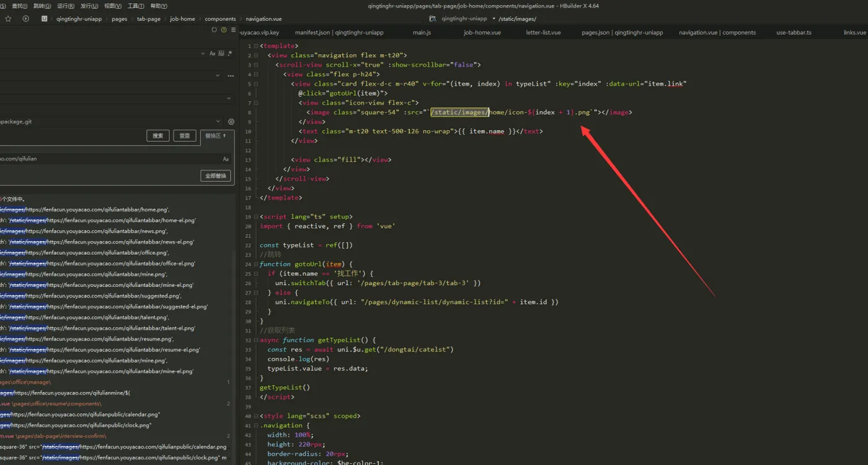Open the second field's dropdown chevron
The height and width of the screenshot is (465, 868).
(218, 76)
